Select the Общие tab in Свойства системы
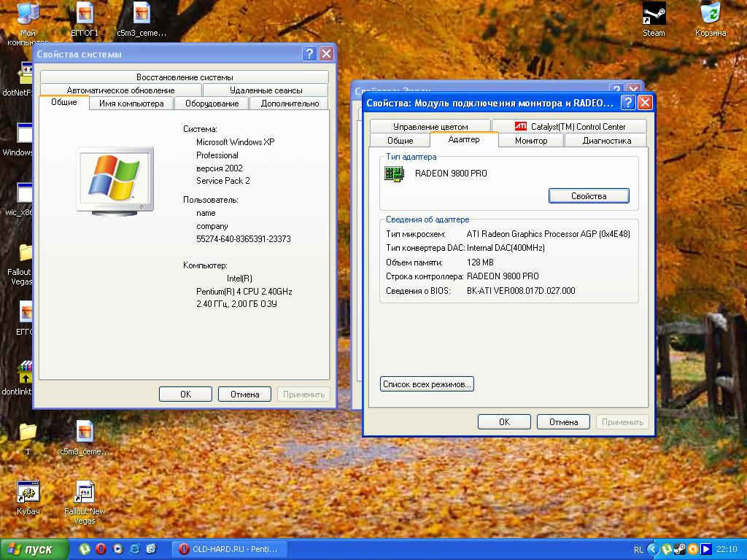Image resolution: width=747 pixels, height=560 pixels. pos(64,102)
